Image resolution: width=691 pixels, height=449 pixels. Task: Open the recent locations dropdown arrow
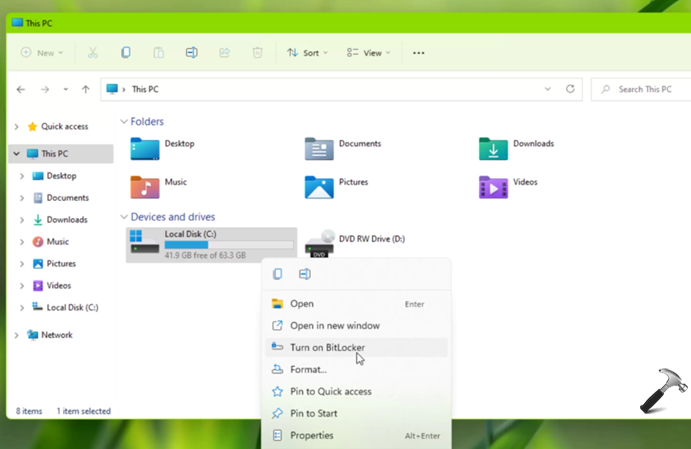click(x=65, y=89)
